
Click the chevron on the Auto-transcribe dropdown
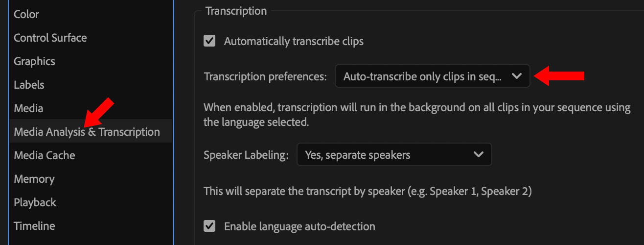(516, 76)
